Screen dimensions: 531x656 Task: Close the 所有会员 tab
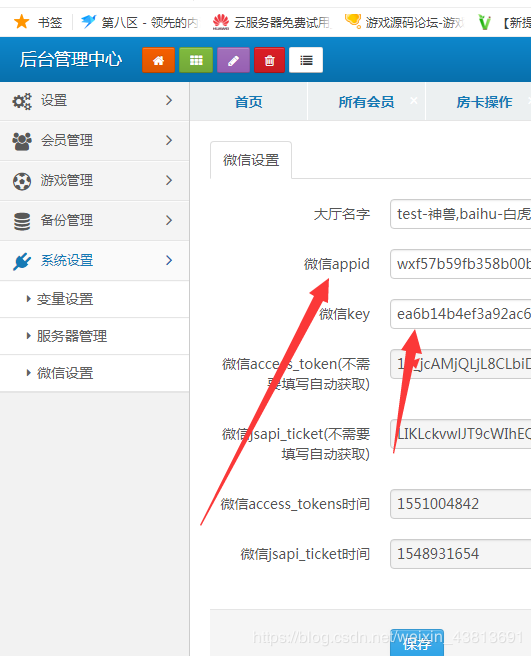tap(413, 100)
